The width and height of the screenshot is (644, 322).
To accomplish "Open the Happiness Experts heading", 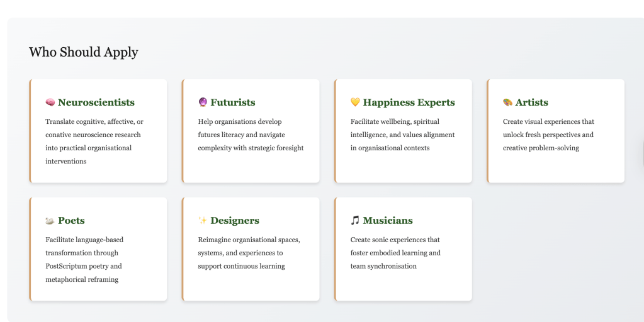I will pyautogui.click(x=409, y=103).
